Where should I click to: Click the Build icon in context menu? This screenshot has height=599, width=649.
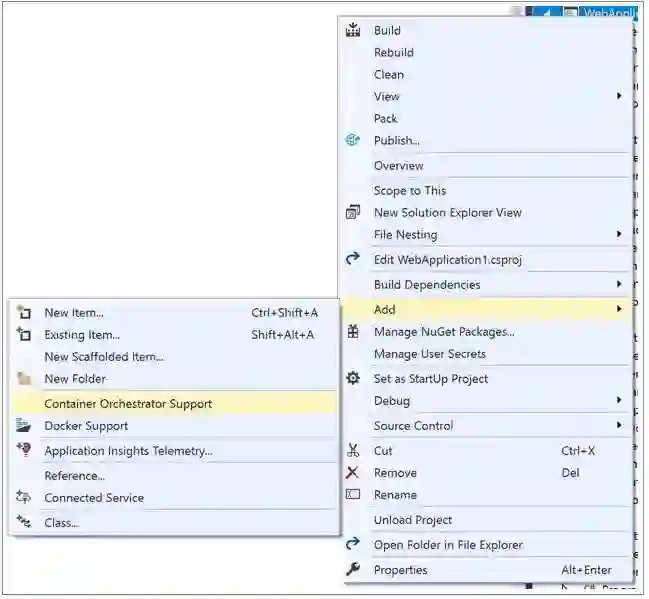click(x=352, y=30)
